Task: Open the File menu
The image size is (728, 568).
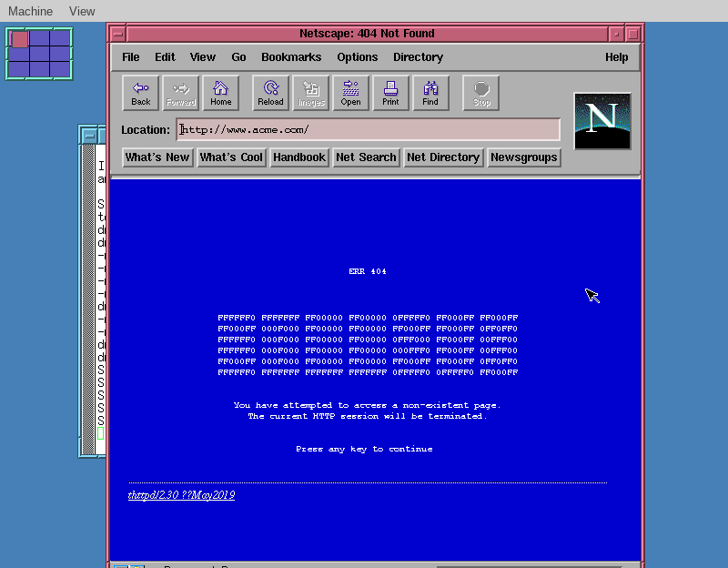Action: (x=130, y=57)
